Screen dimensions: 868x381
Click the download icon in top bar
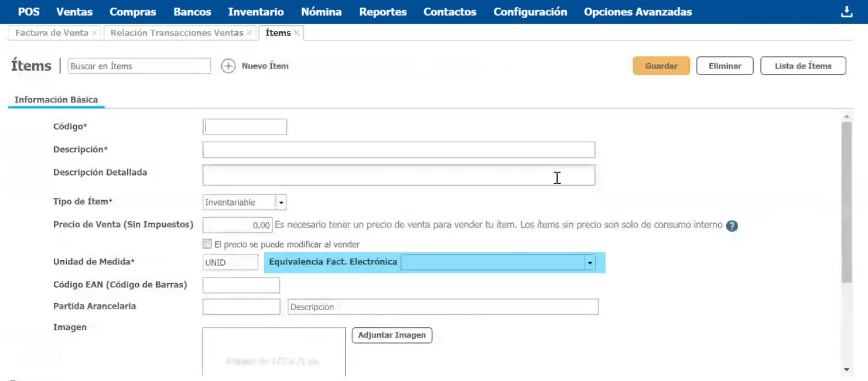(846, 12)
